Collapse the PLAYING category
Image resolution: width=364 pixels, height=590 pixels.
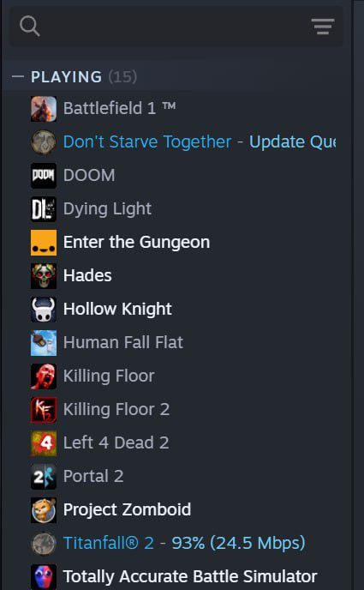(x=18, y=77)
